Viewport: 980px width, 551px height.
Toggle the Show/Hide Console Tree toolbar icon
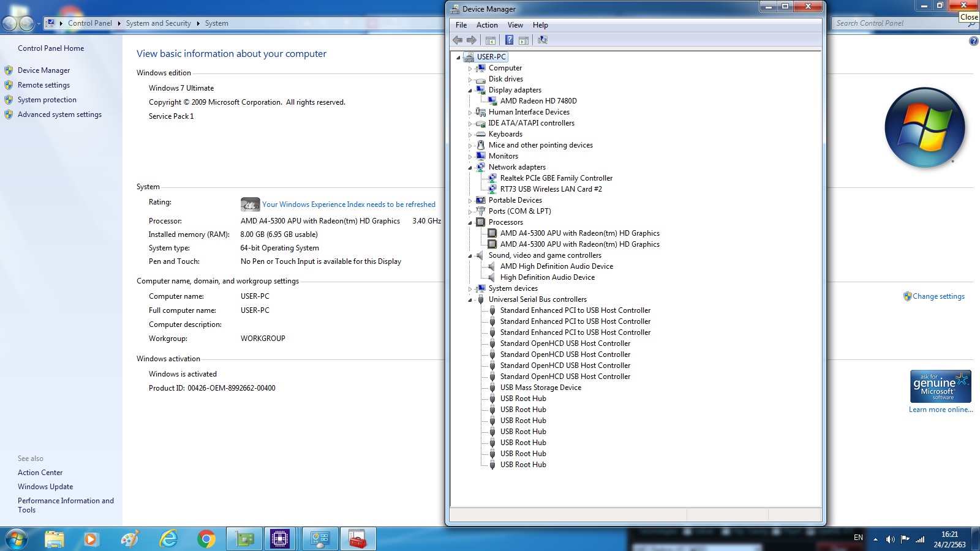point(491,40)
